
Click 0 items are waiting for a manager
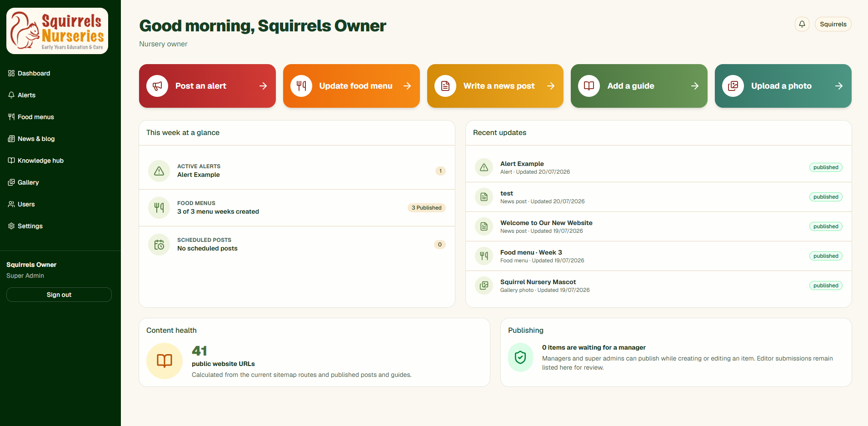click(x=594, y=347)
